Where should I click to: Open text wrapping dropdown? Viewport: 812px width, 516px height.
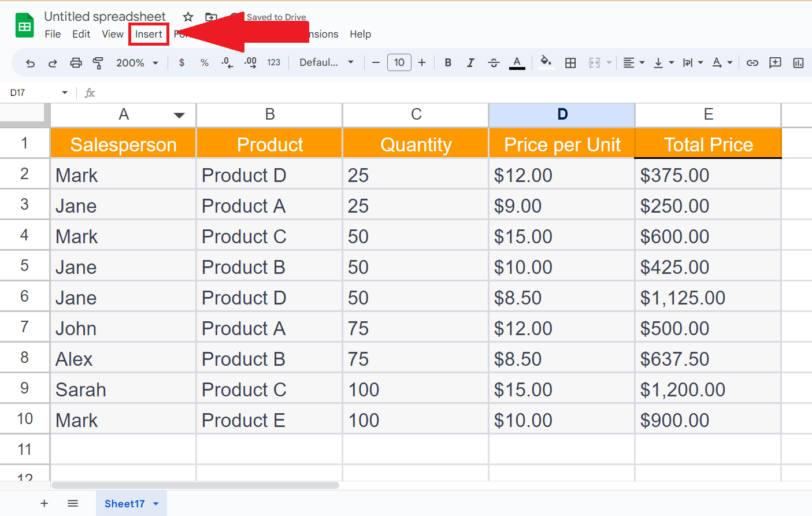pyautogui.click(x=693, y=63)
